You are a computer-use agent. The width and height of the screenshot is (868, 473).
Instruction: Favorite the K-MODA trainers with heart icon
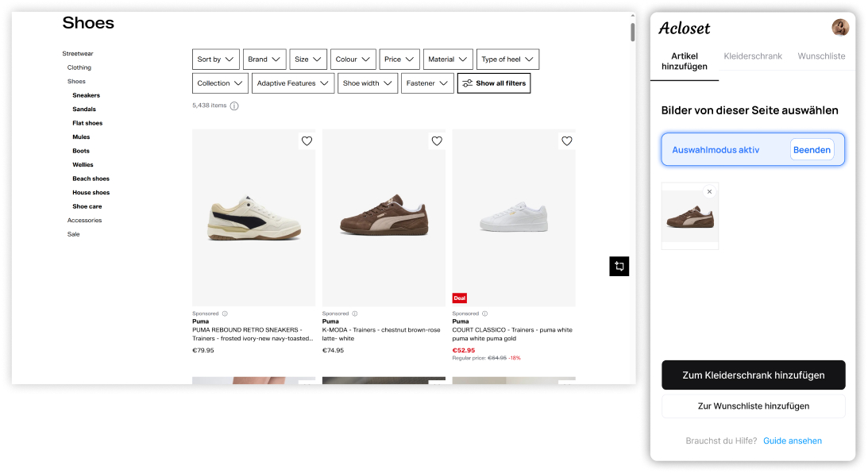437,141
